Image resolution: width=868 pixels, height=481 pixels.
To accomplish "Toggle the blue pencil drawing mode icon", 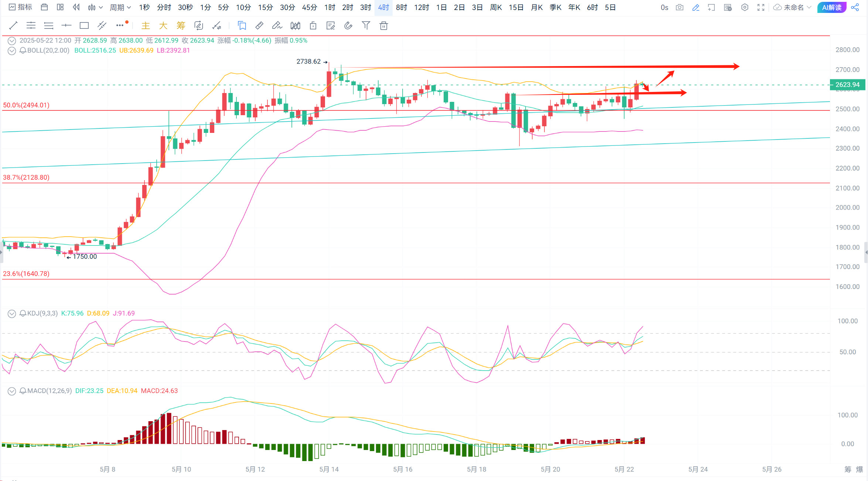I will pos(696,7).
